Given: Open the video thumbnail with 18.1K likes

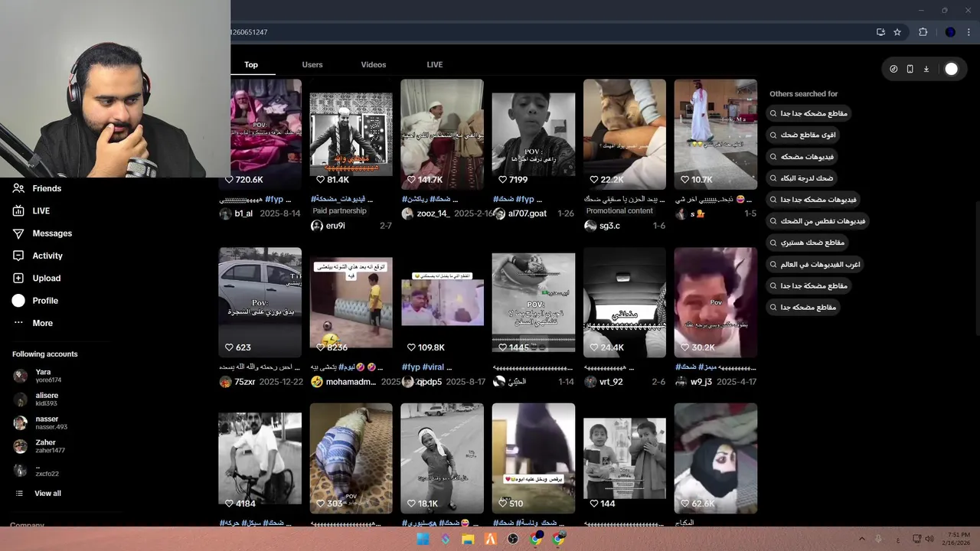Looking at the screenshot, I should point(442,458).
